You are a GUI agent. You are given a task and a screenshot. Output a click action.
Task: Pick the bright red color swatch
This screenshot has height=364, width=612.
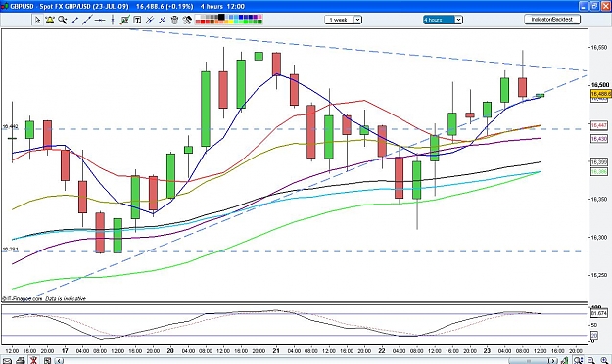(x=203, y=22)
